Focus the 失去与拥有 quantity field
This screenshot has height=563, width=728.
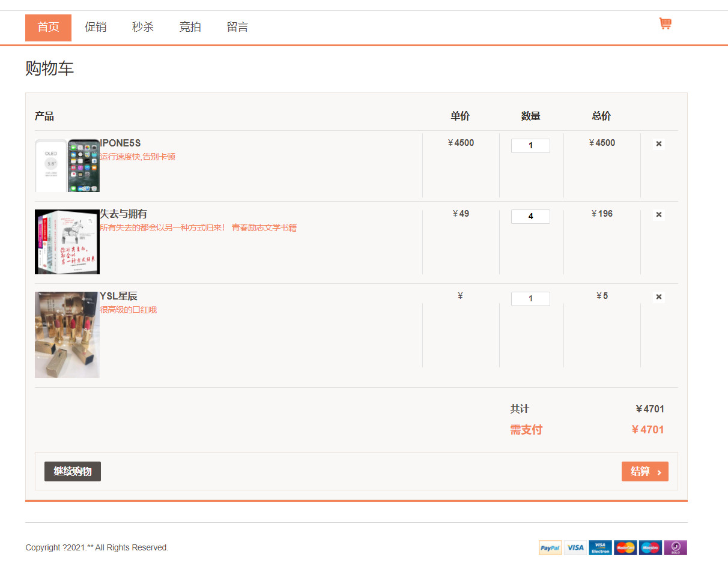pos(530,217)
